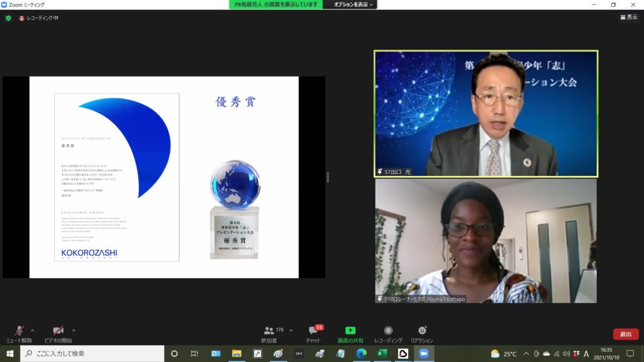This screenshot has height=362, width=644.
Task: Switch to Excel on the taskbar
Action: [x=382, y=353]
